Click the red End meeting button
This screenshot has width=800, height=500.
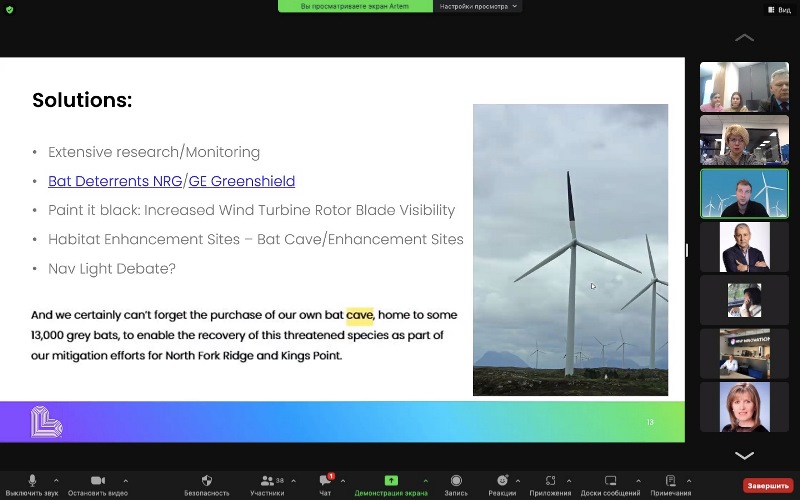(767, 485)
